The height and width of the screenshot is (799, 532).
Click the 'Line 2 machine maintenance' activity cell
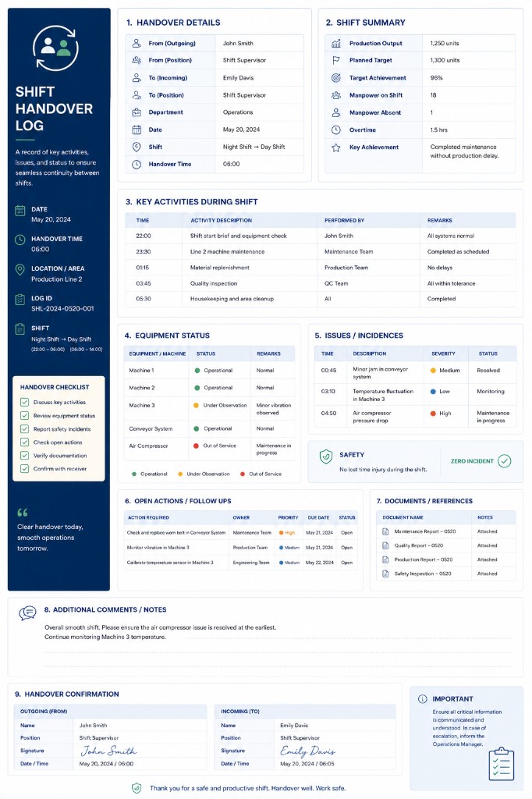coord(227,252)
